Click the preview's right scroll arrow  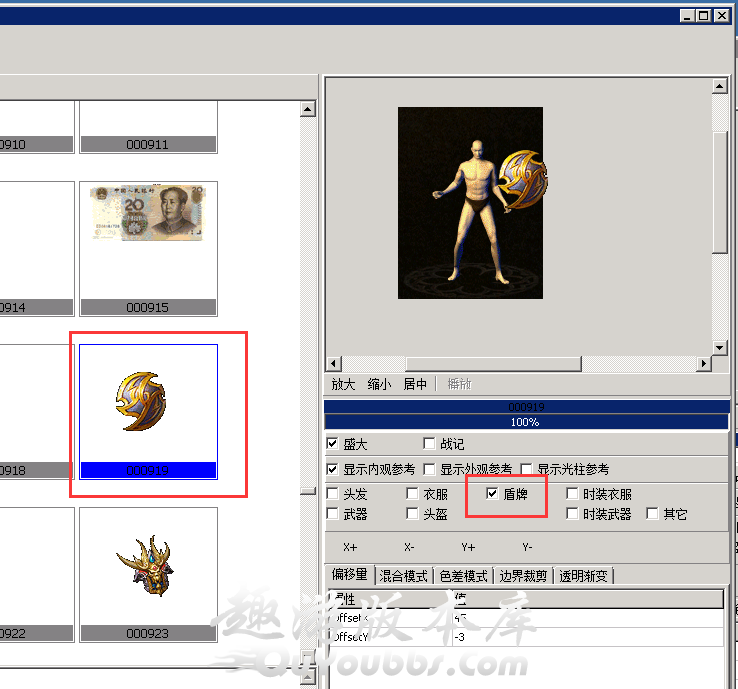point(705,364)
